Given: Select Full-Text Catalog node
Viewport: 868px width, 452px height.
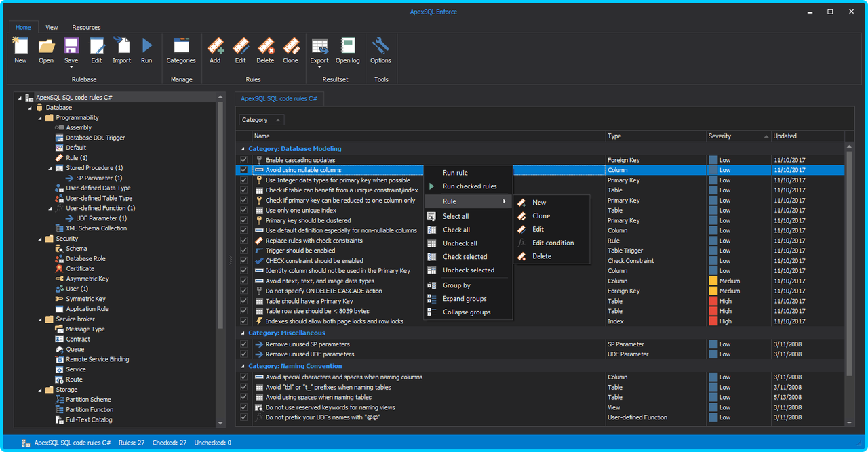Looking at the screenshot, I should pyautogui.click(x=90, y=419).
